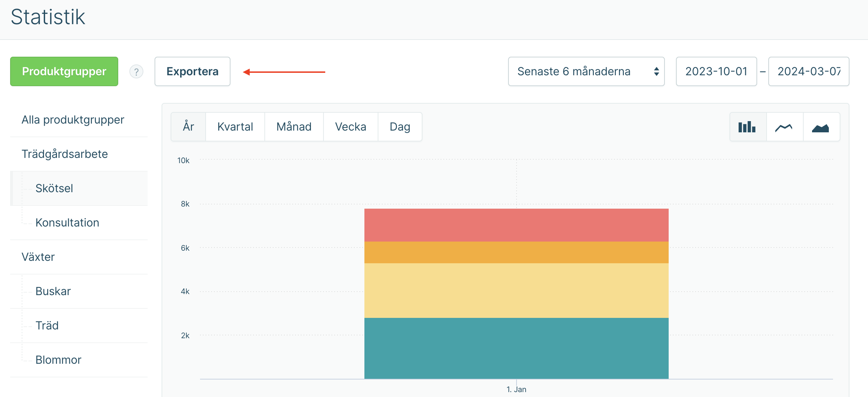The height and width of the screenshot is (397, 868).
Task: Click the Exportera button
Action: coord(192,71)
